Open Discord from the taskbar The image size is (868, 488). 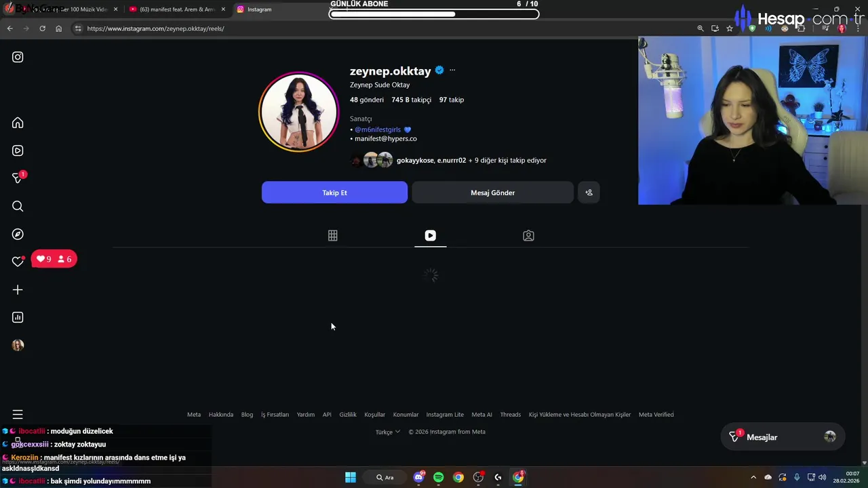coord(419,477)
